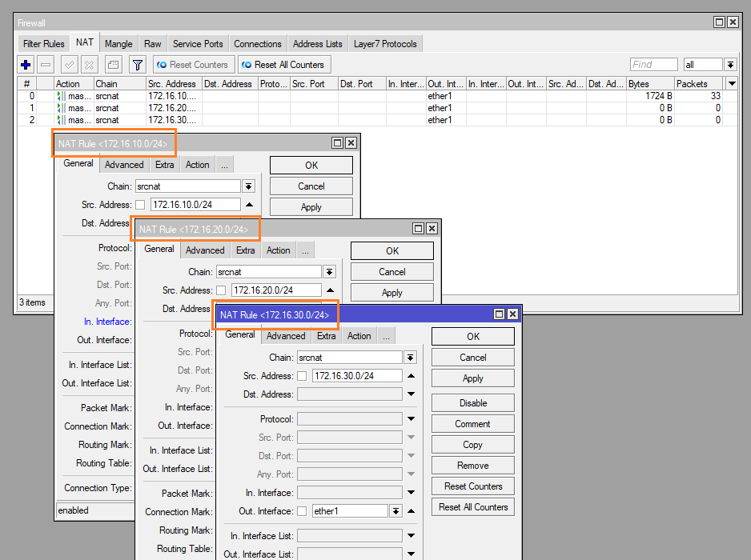Click the masquerade action icon in row 0

click(60, 96)
